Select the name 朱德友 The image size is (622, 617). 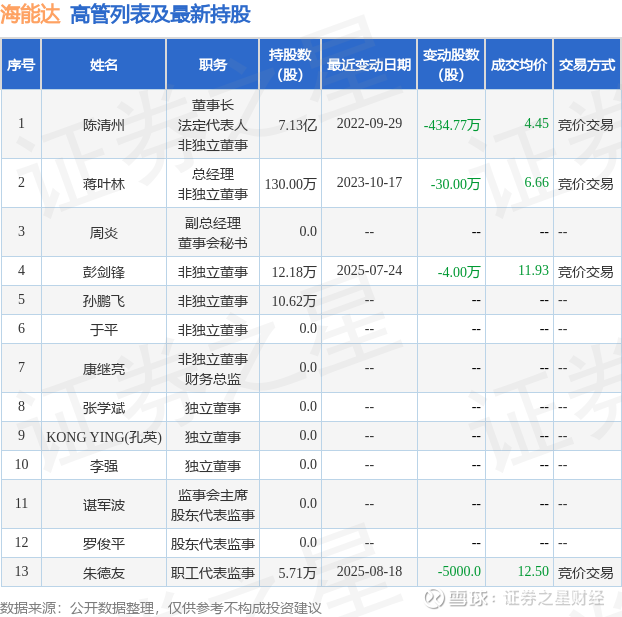104,573
